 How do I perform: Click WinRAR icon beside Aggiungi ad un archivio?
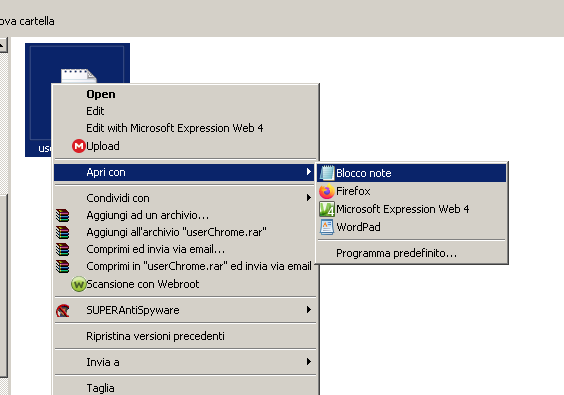(x=63, y=215)
